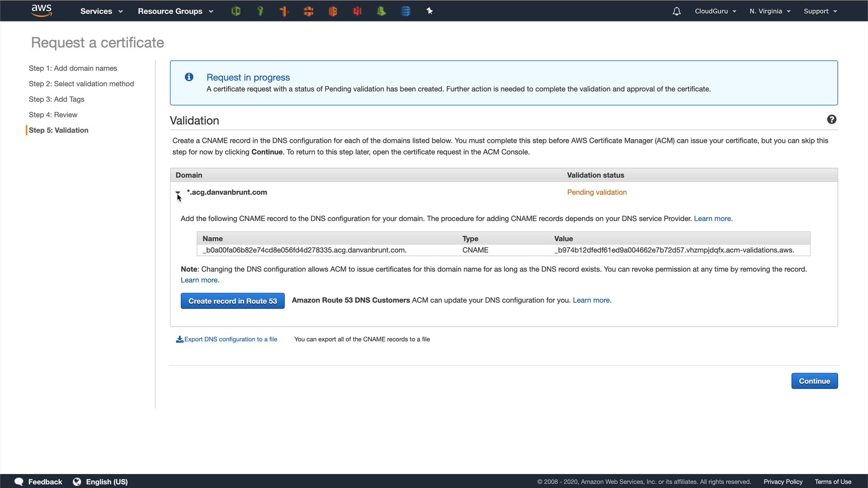Click the pushpin shortcut editor icon
The image size is (868, 488).
click(430, 11)
